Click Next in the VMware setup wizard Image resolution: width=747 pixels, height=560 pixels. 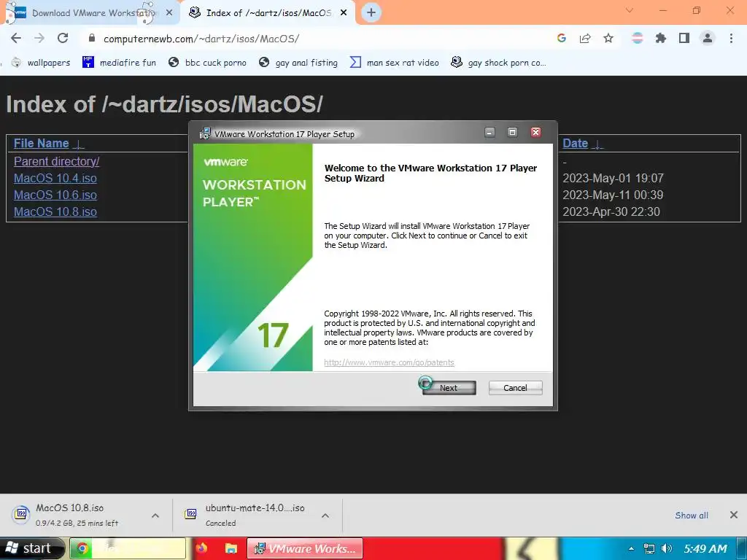pyautogui.click(x=449, y=388)
